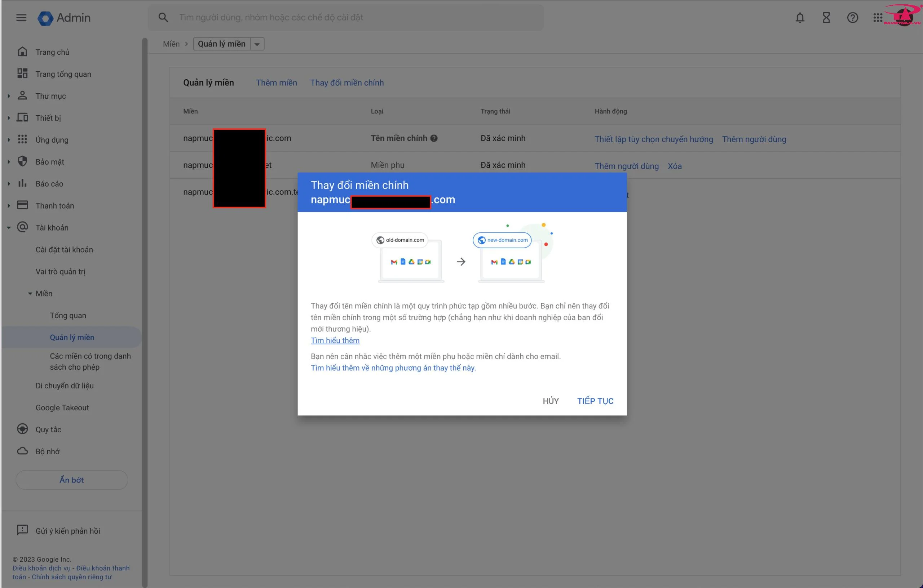Open the notifications bell

[800, 18]
